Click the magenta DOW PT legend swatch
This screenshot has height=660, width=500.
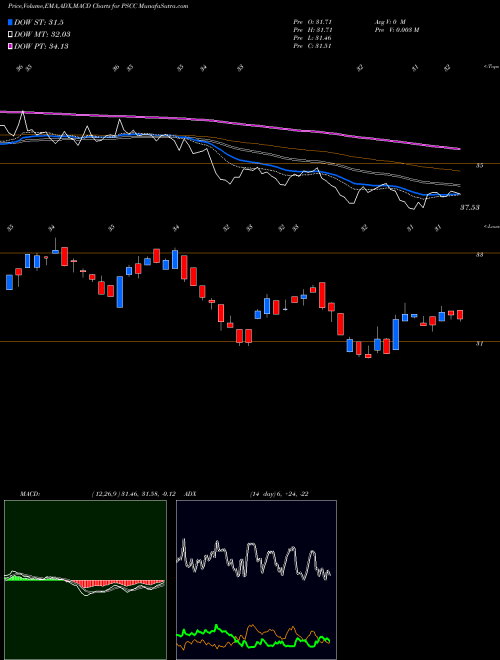click(x=11, y=46)
